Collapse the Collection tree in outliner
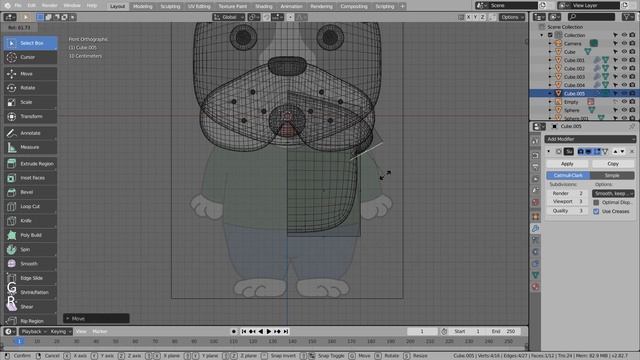 (x=542, y=35)
